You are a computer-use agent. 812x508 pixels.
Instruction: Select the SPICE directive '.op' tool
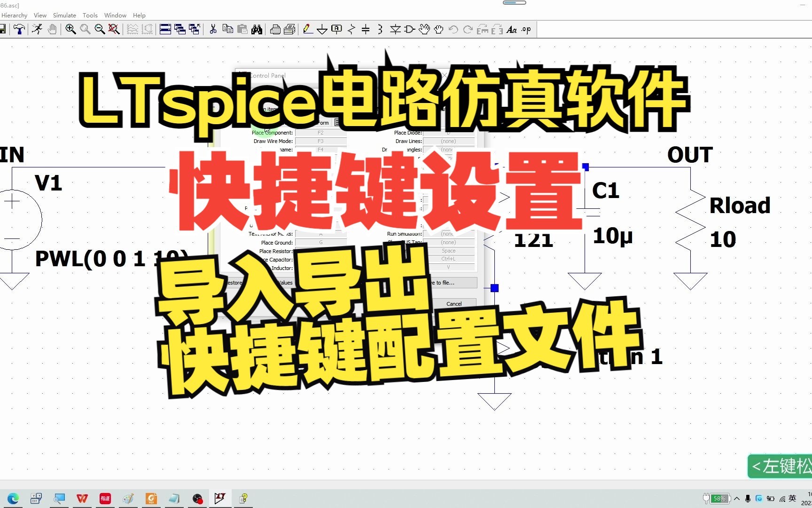pyautogui.click(x=526, y=30)
